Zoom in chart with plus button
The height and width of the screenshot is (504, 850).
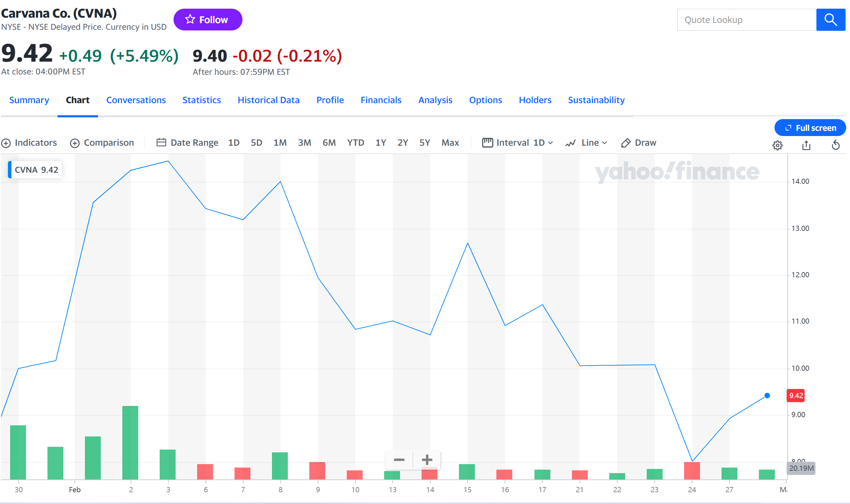coord(427,460)
